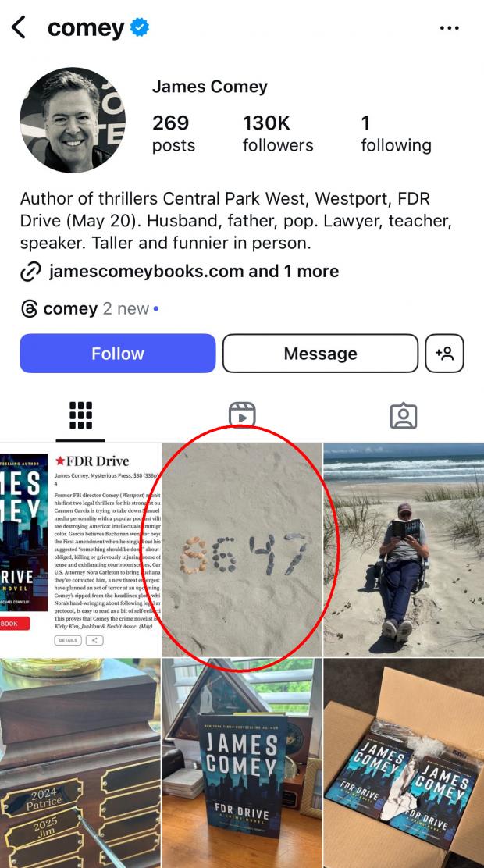This screenshot has width=484, height=868.
Task: Open comey Threads 2 new link
Action: point(96,308)
